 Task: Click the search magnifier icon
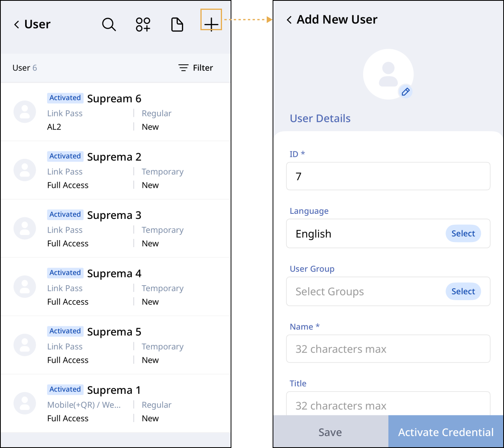tap(109, 24)
